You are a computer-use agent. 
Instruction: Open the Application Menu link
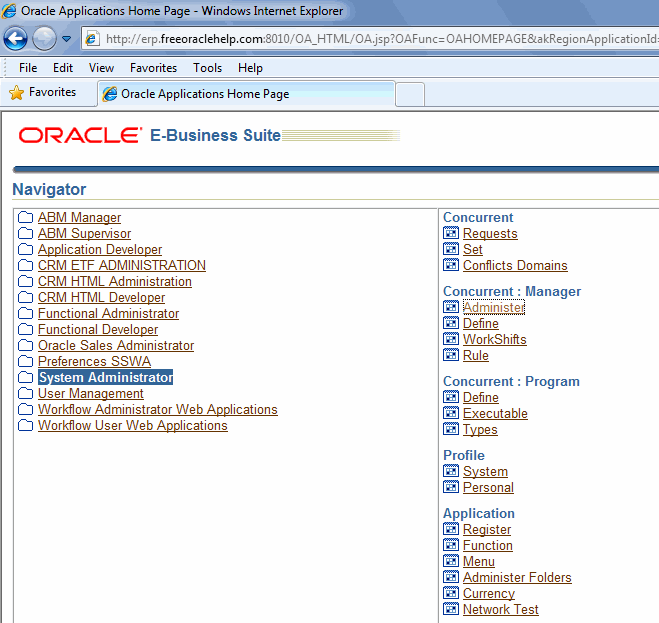(x=479, y=561)
